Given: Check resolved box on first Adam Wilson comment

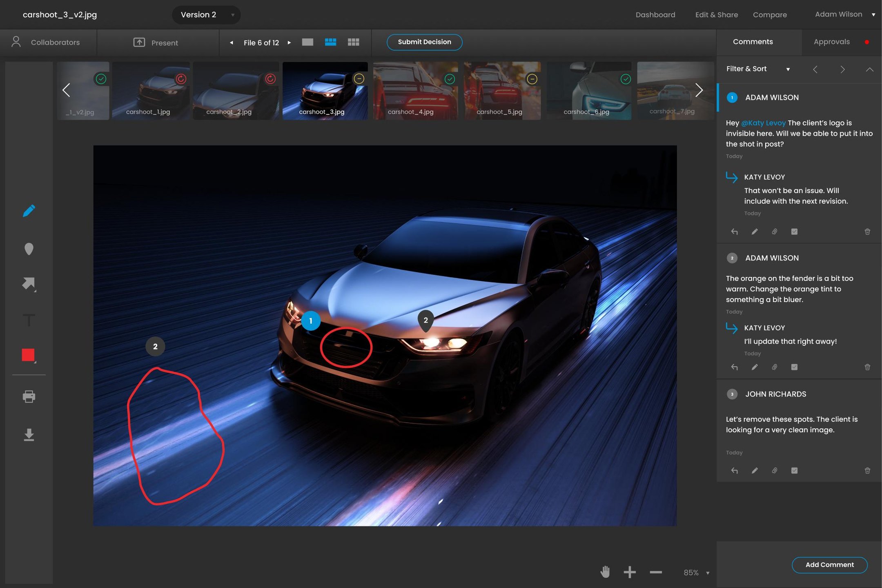Looking at the screenshot, I should (794, 232).
